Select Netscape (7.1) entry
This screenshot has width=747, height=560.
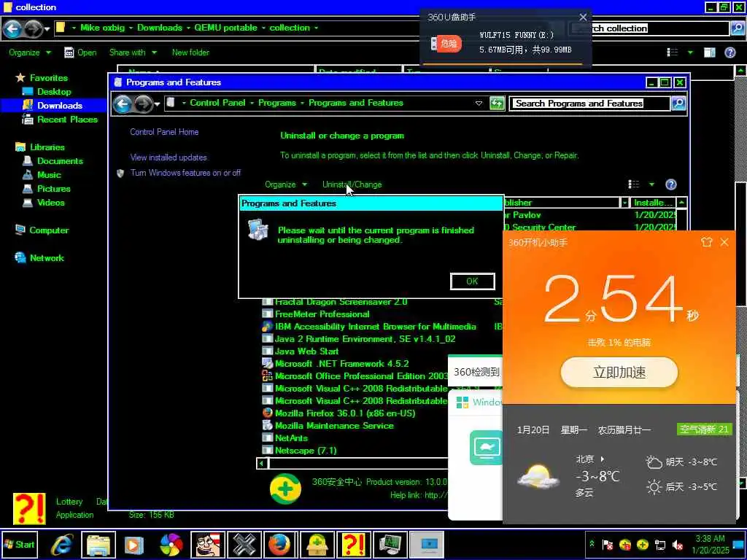(306, 451)
